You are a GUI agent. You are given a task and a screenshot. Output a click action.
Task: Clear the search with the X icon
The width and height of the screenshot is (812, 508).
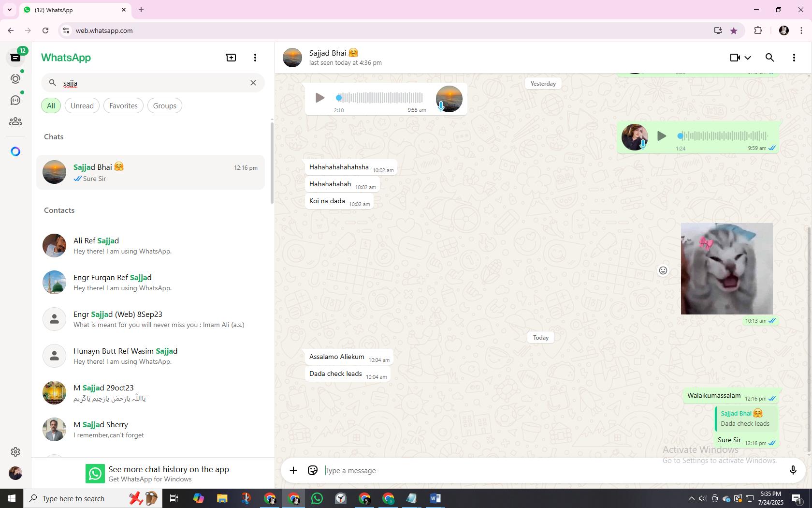[253, 83]
